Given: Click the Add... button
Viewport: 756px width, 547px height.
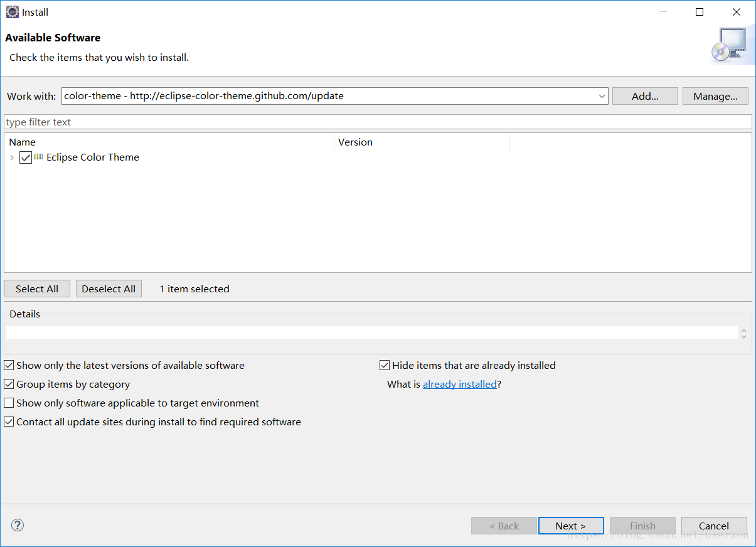Looking at the screenshot, I should point(645,96).
